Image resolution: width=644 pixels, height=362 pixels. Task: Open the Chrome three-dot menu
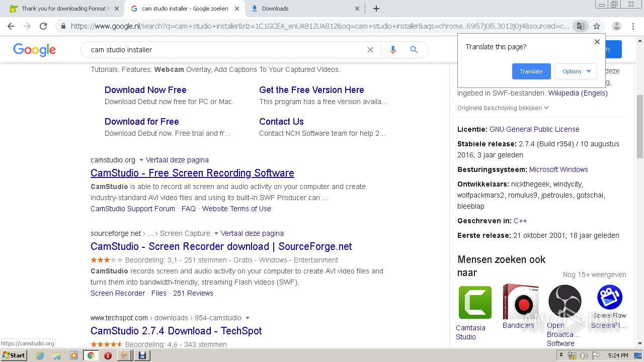[633, 26]
